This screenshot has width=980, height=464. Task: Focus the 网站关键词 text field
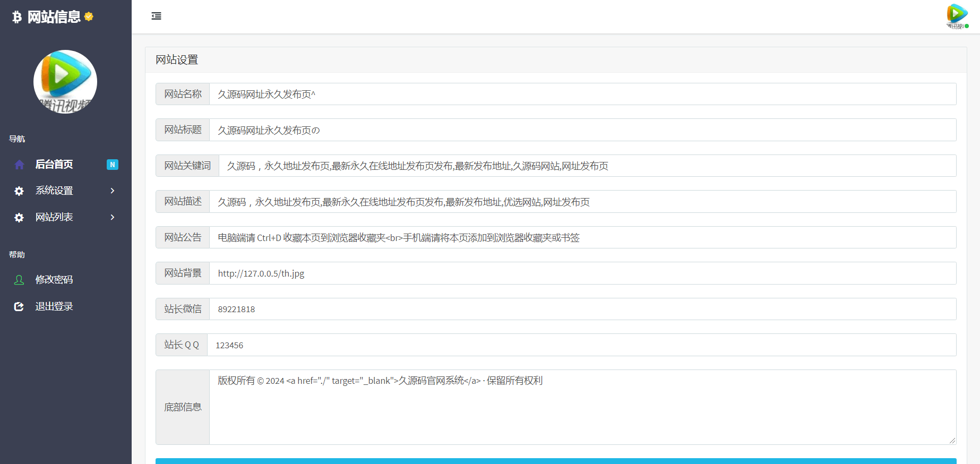point(587,166)
